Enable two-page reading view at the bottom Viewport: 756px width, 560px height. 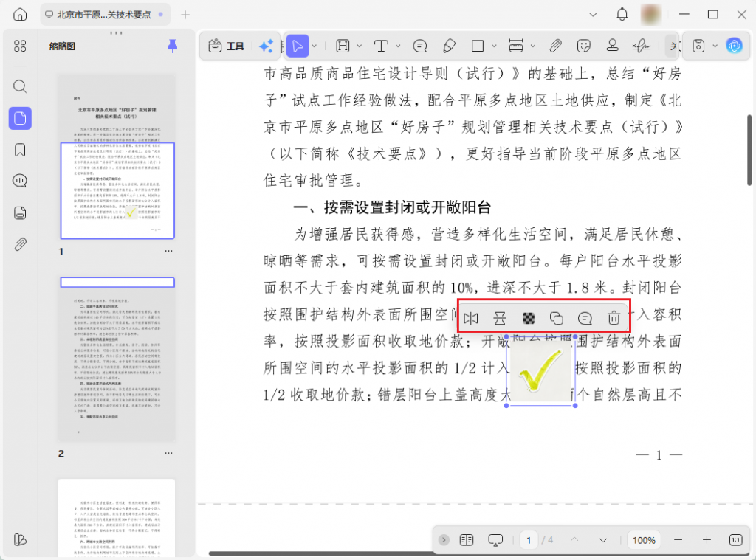click(x=466, y=539)
